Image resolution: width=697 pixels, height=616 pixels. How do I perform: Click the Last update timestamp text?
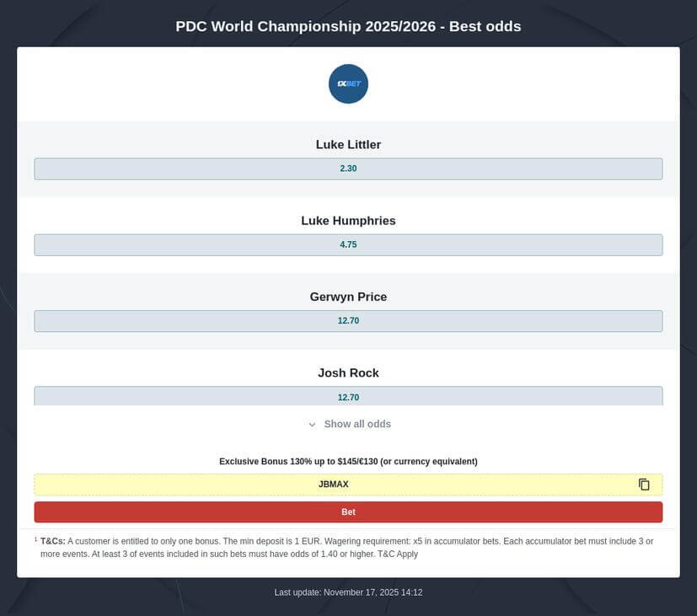[x=348, y=592]
